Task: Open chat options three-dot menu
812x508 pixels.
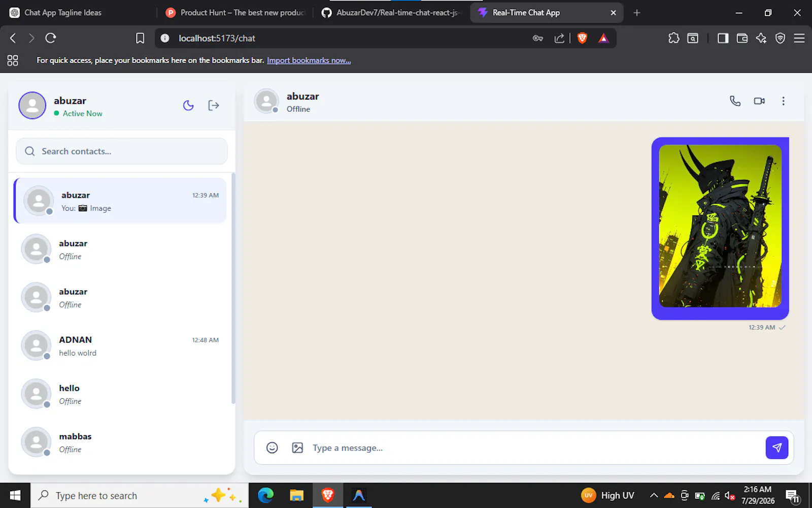Action: [x=783, y=101]
